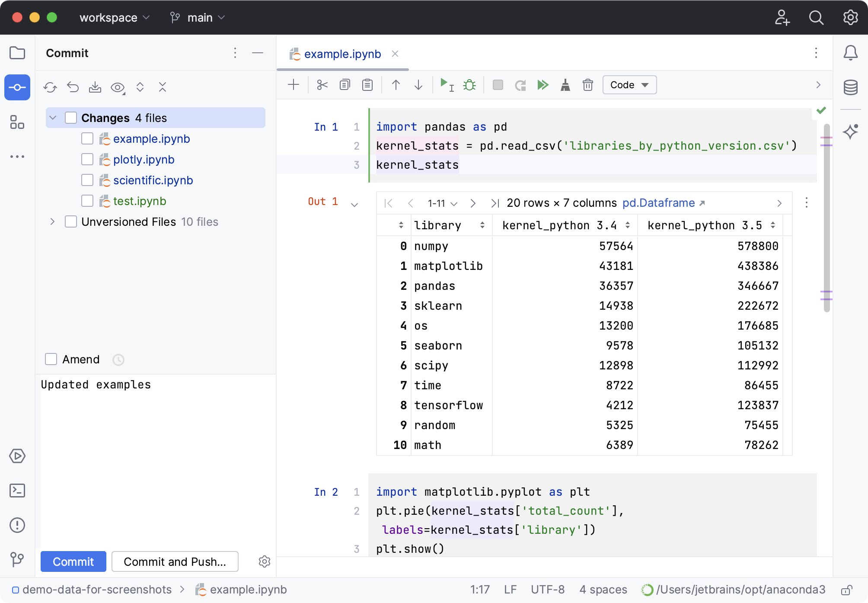Viewport: 868px width, 603px height.
Task: Move the cell down
Action: pos(418,85)
